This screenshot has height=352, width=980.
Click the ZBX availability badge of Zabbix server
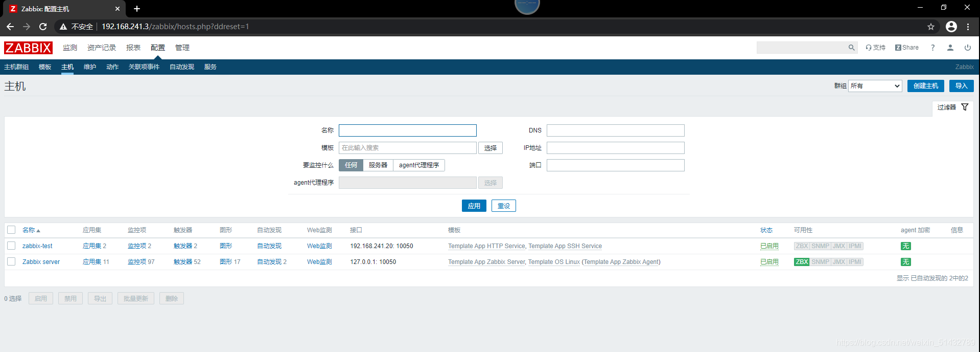pos(802,262)
